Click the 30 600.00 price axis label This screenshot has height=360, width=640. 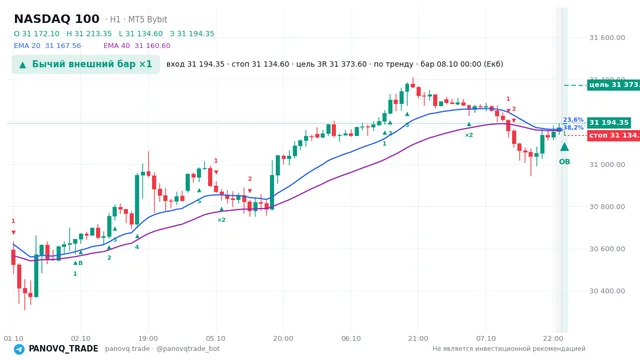[x=607, y=249]
